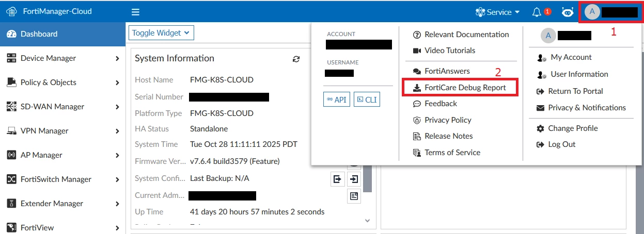This screenshot has width=644, height=234.
Task: Click Last Backup: N/A text
Action: [219, 178]
